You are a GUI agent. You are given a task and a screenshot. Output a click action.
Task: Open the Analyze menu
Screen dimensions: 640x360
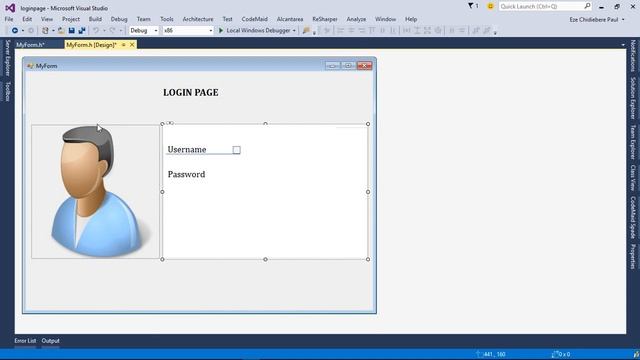coord(356,19)
